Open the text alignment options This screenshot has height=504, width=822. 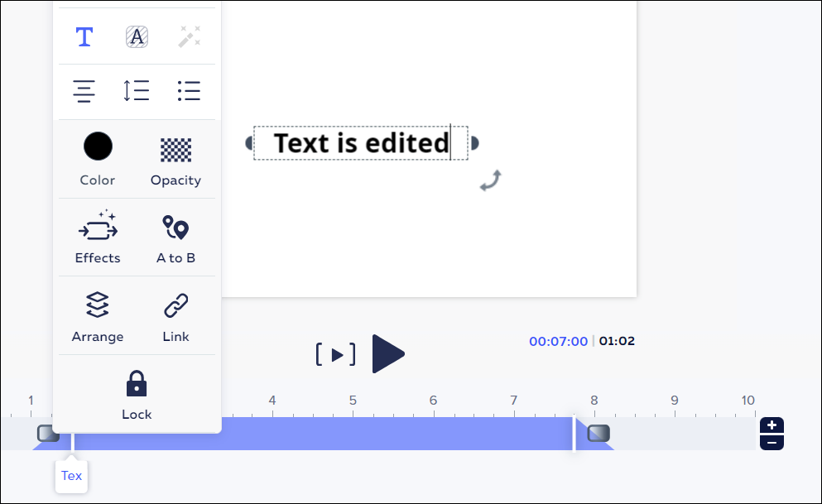pos(84,91)
